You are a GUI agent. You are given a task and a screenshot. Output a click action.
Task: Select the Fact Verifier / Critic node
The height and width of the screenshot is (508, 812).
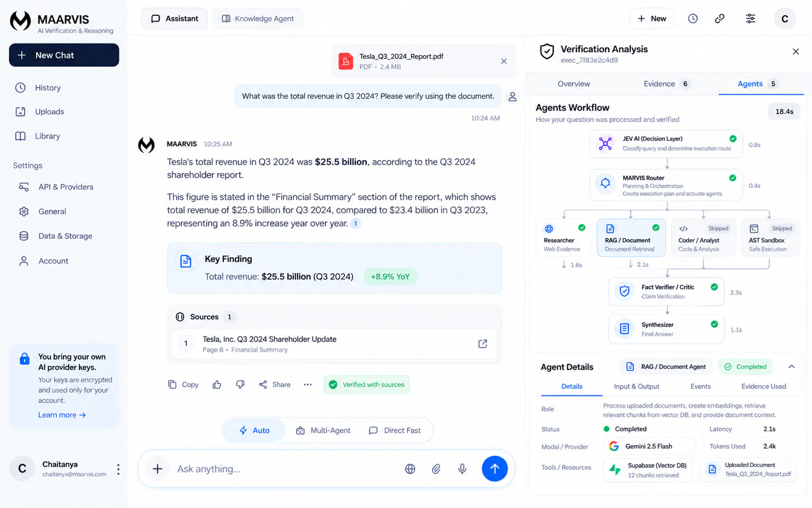667,291
